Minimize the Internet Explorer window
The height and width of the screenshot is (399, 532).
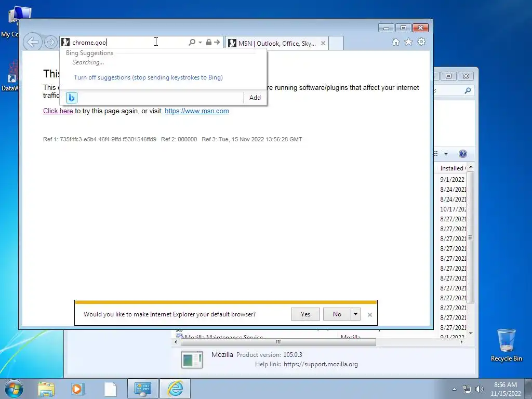pyautogui.click(x=386, y=28)
